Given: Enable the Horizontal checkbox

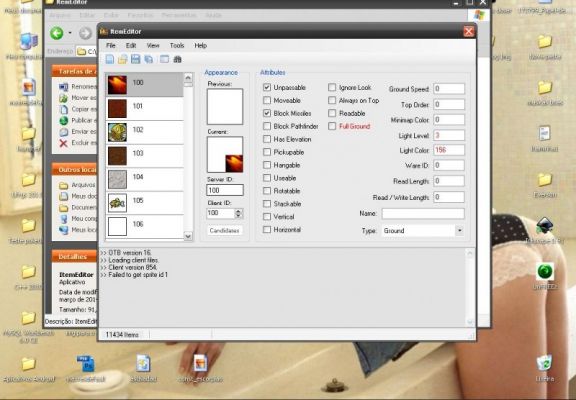Looking at the screenshot, I should (x=267, y=230).
